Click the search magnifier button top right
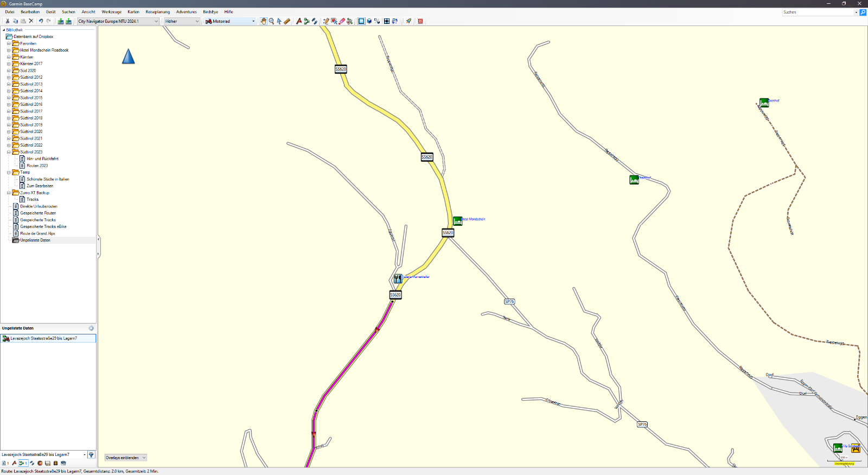 click(863, 12)
